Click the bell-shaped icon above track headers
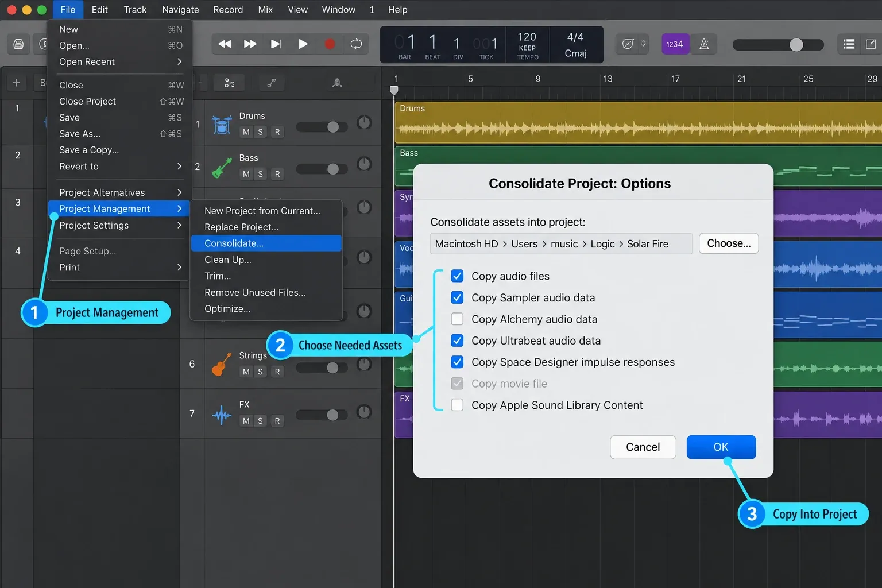882x588 pixels. [337, 83]
